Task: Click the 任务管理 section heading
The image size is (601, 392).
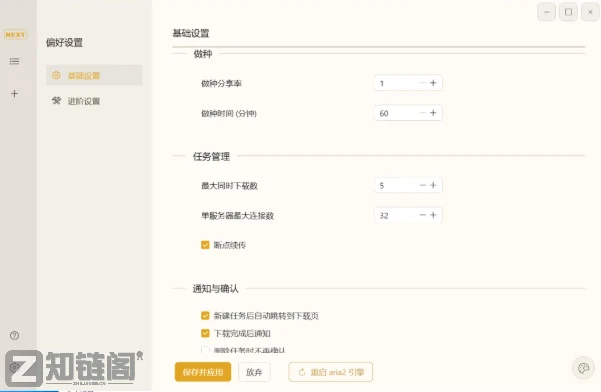Action: click(x=211, y=156)
